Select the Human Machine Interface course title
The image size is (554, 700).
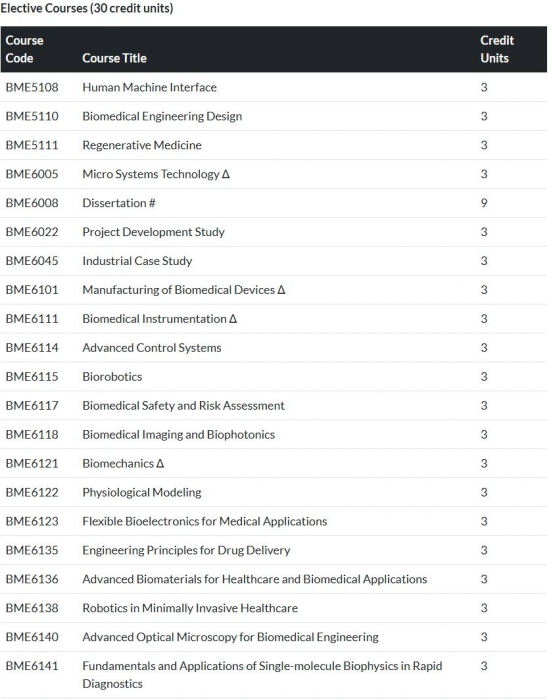point(149,87)
